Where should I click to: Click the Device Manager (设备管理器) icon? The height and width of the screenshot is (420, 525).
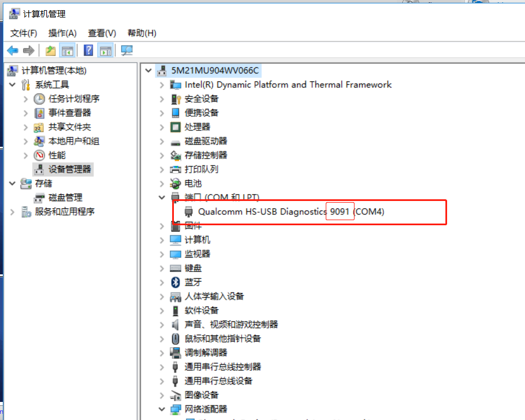pos(39,169)
